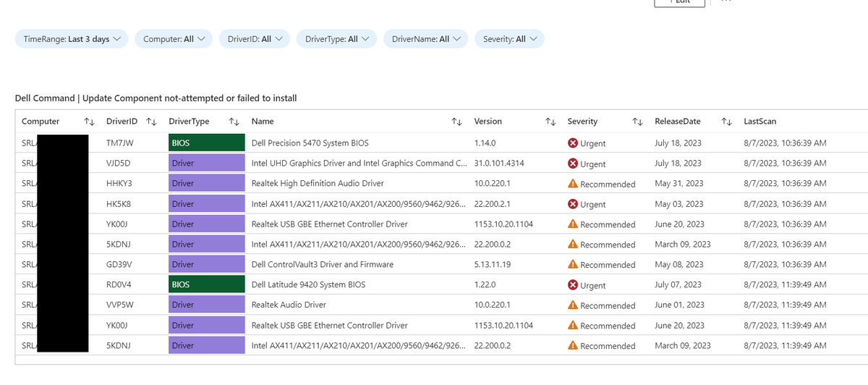Click the ReleaseDate column header label

coord(678,122)
